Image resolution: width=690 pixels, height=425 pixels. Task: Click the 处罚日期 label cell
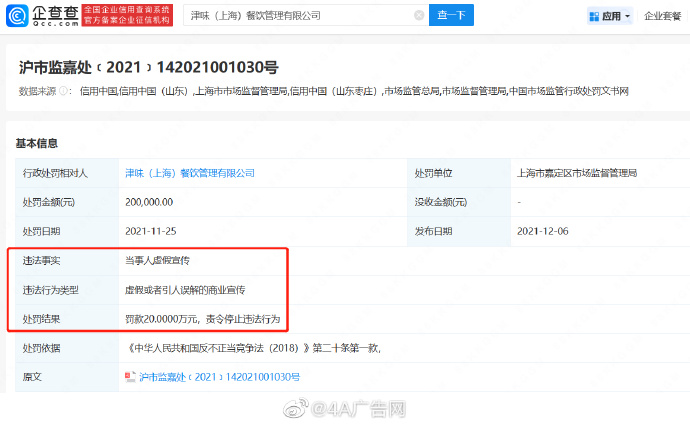[67, 231]
